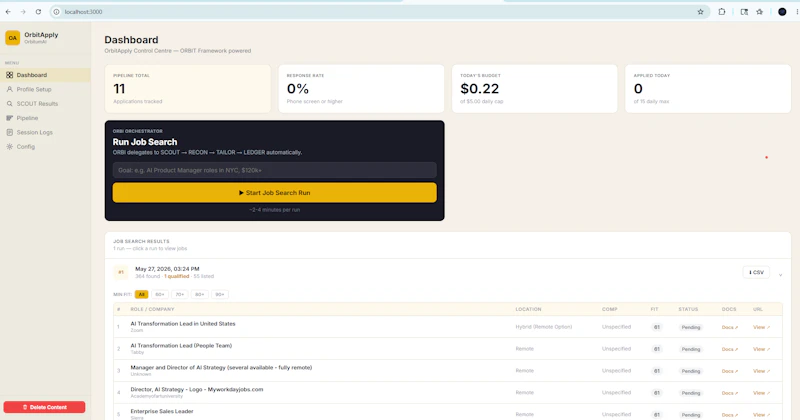Open View link for Manager and Director row
800x420 pixels.
pyautogui.click(x=761, y=372)
